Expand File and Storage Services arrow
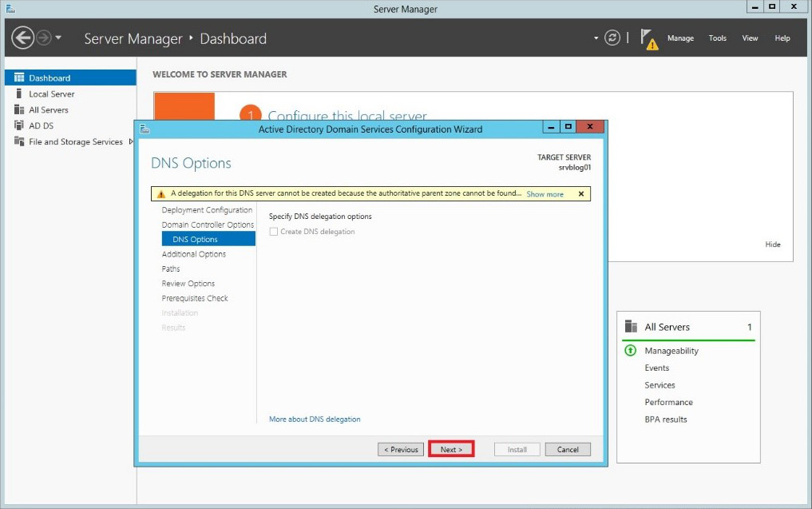The height and width of the screenshot is (509, 812). [x=131, y=141]
